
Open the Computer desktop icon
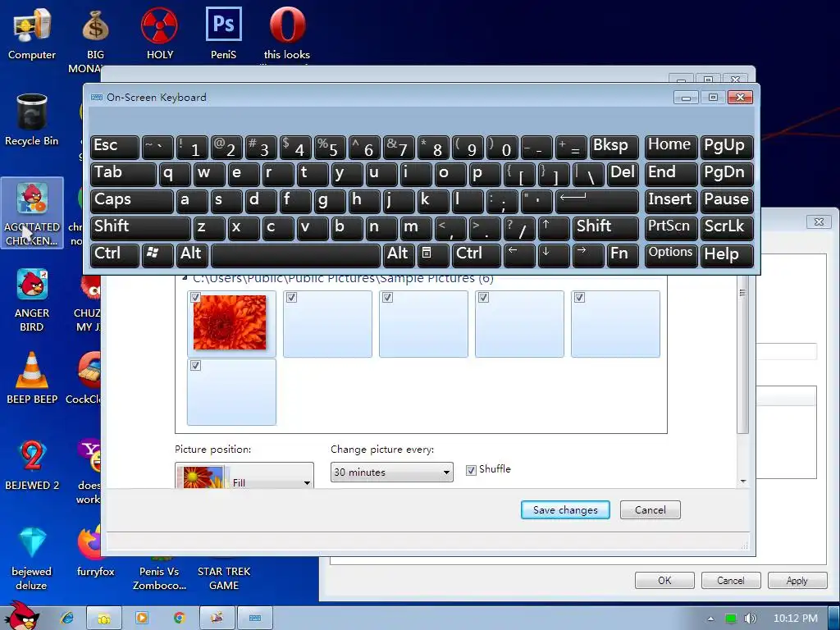pyautogui.click(x=32, y=34)
